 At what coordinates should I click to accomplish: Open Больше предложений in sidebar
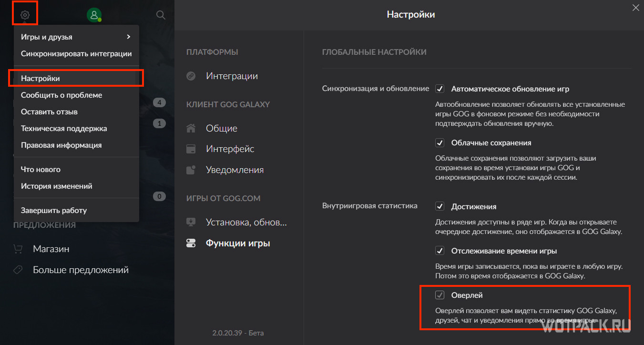click(81, 270)
